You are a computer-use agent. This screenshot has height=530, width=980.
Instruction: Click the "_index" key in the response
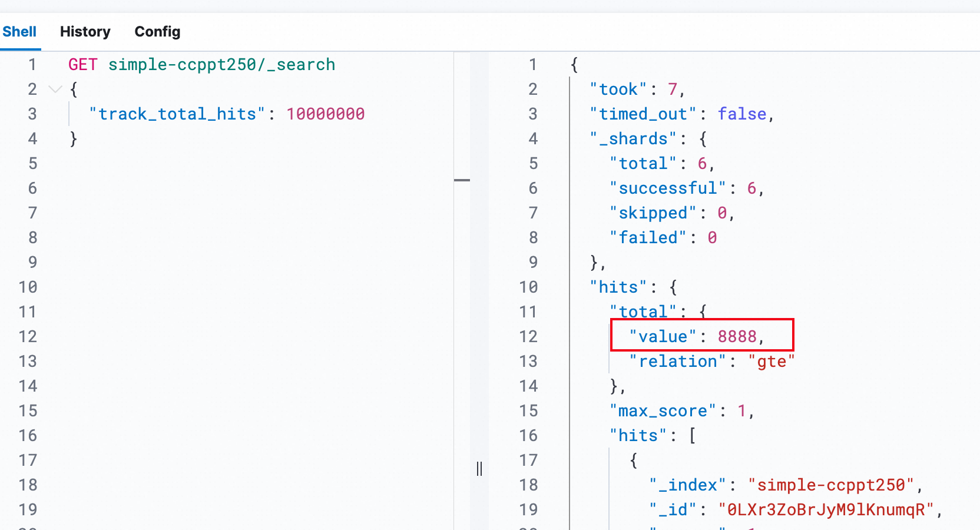click(688, 485)
